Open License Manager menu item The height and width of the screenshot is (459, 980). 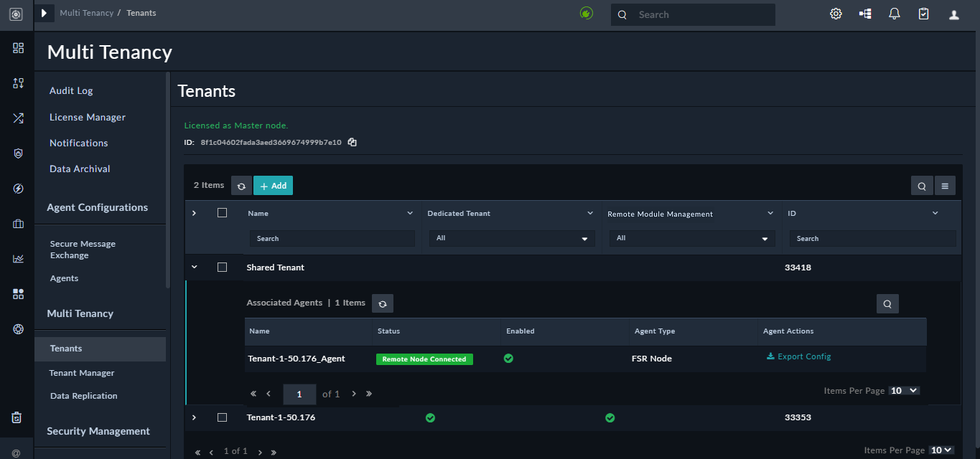click(88, 117)
